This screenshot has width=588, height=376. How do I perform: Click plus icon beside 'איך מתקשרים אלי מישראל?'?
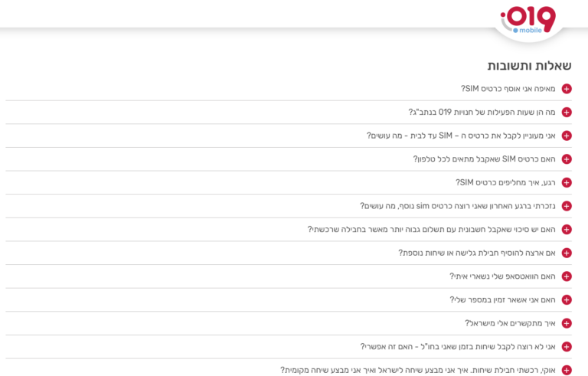click(567, 323)
